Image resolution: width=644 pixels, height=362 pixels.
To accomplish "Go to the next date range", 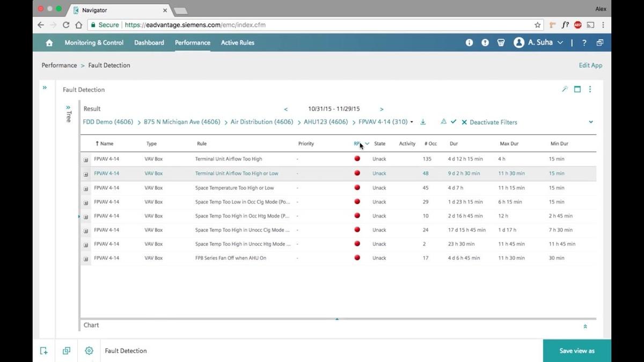I will [x=382, y=109].
